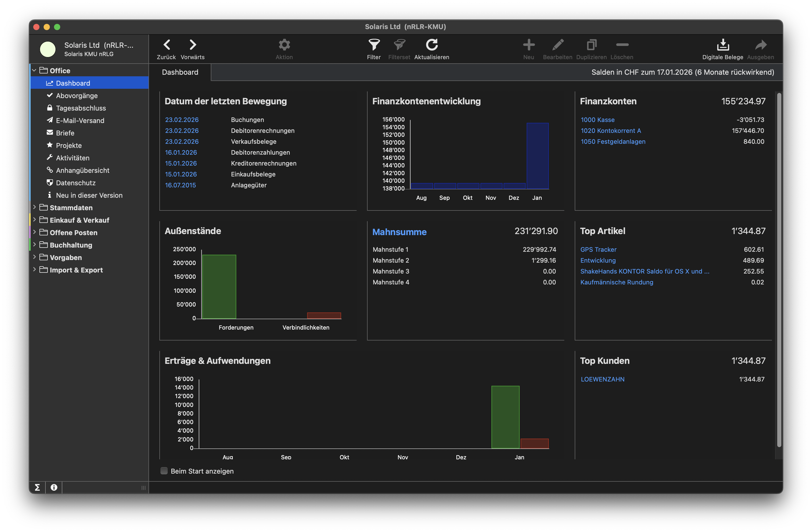Open Digitale Belege download icon
The image size is (812, 532).
tap(723, 45)
